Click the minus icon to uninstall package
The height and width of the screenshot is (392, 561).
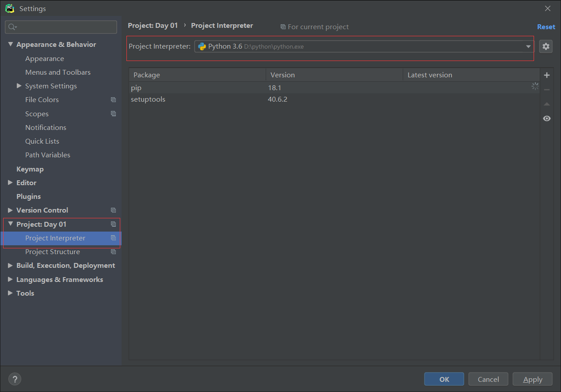pos(547,90)
